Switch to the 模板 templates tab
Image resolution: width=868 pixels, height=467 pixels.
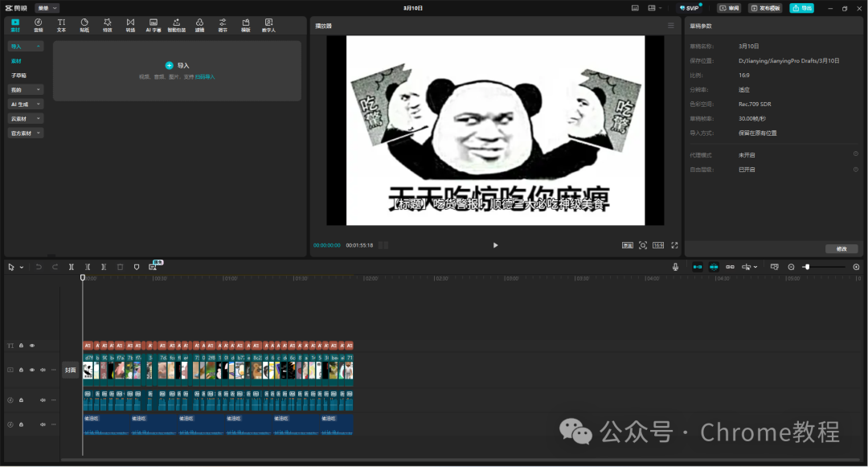(245, 25)
